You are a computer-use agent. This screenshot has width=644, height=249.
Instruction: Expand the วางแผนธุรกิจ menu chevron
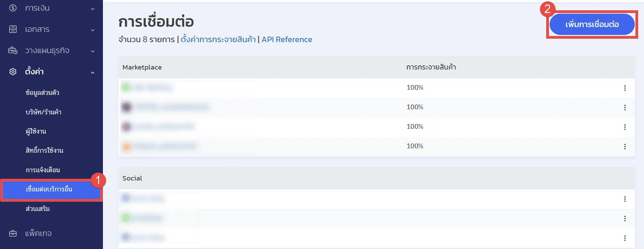click(x=93, y=51)
